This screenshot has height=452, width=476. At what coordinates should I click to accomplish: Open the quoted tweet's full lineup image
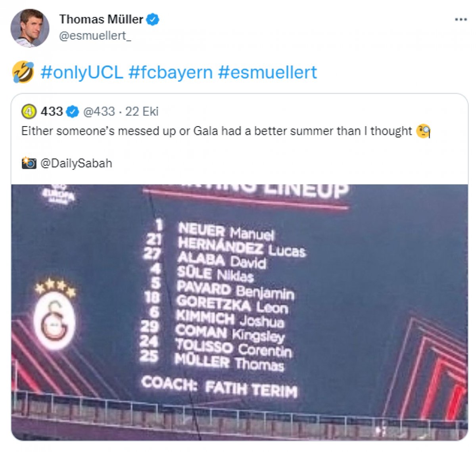coord(238,309)
